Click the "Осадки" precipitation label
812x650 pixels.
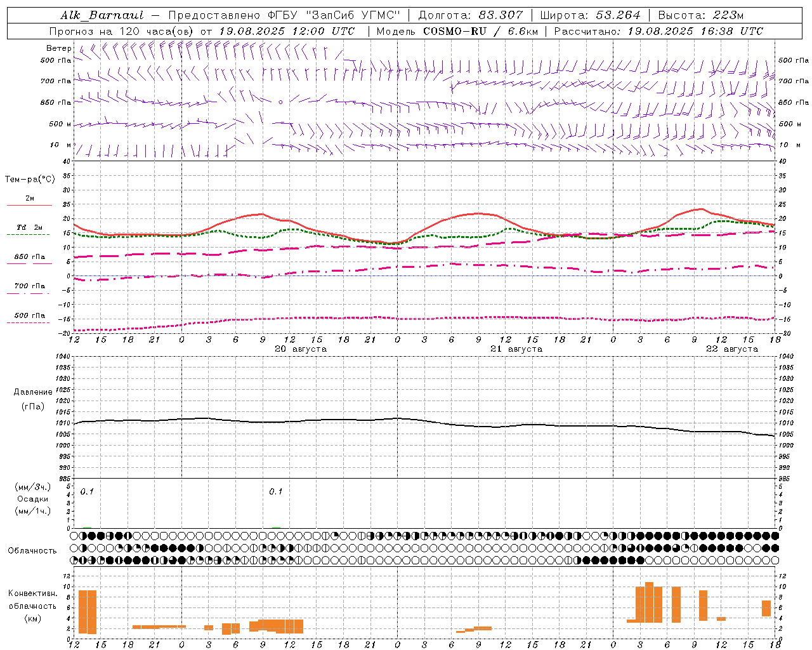pyautogui.click(x=33, y=499)
